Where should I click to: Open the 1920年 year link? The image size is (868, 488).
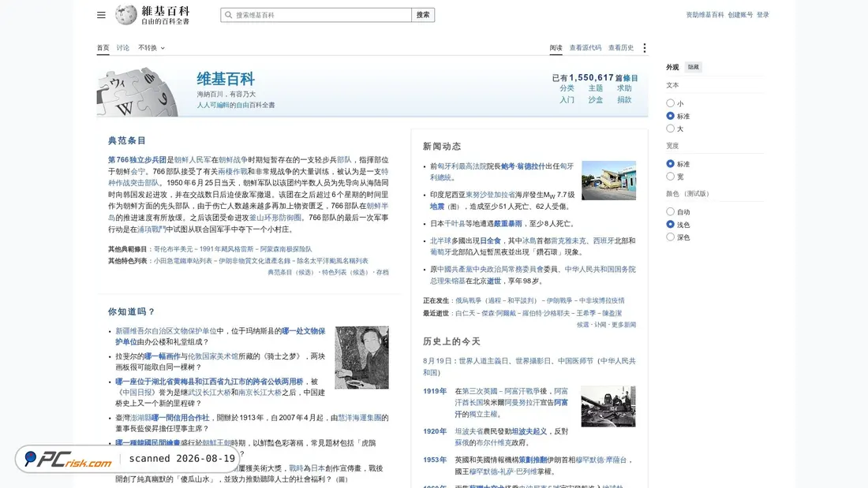point(435,431)
